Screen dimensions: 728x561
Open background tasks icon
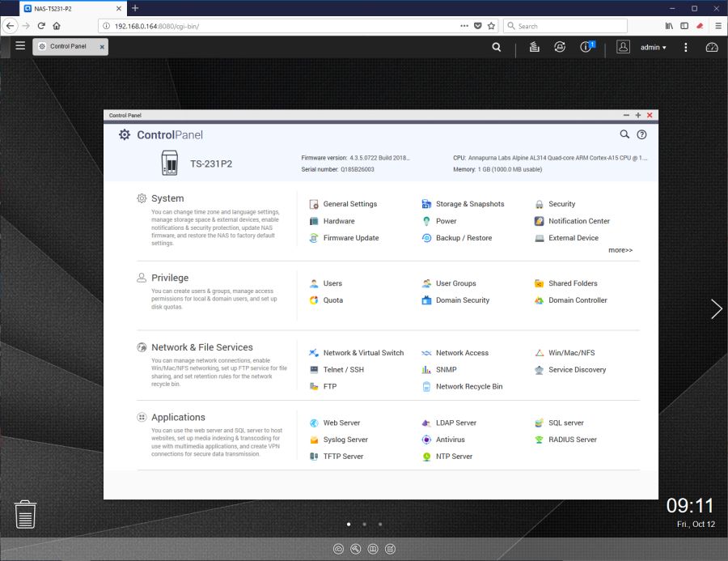[x=535, y=47]
